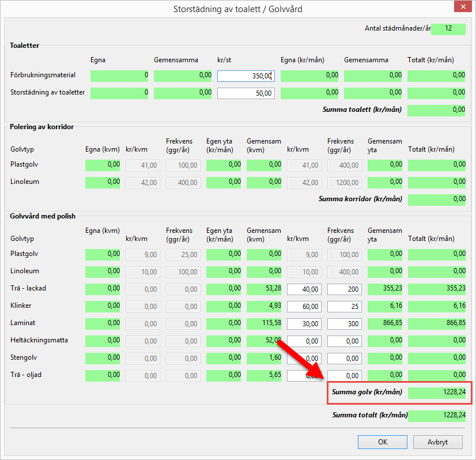The width and height of the screenshot is (476, 460).
Task: Click Stengolv white frequency input field
Action: pos(345,358)
